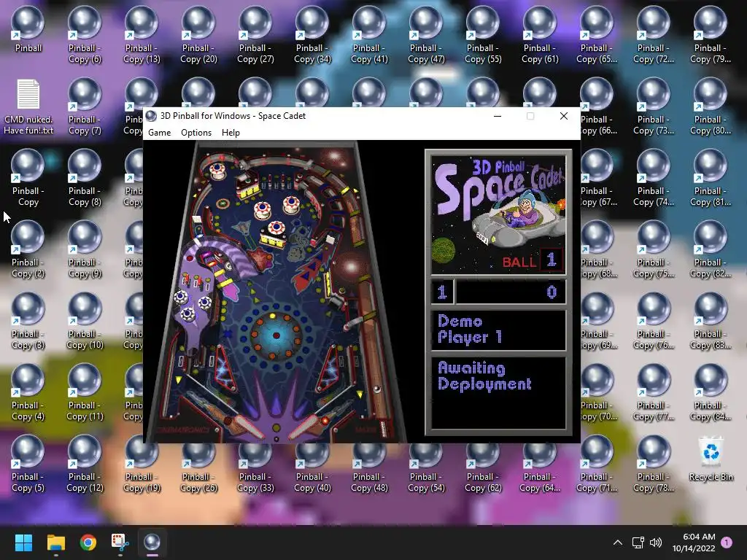Screen dimensions: 747x560
Task: Launch Google Chrome from the taskbar
Action: click(x=88, y=542)
